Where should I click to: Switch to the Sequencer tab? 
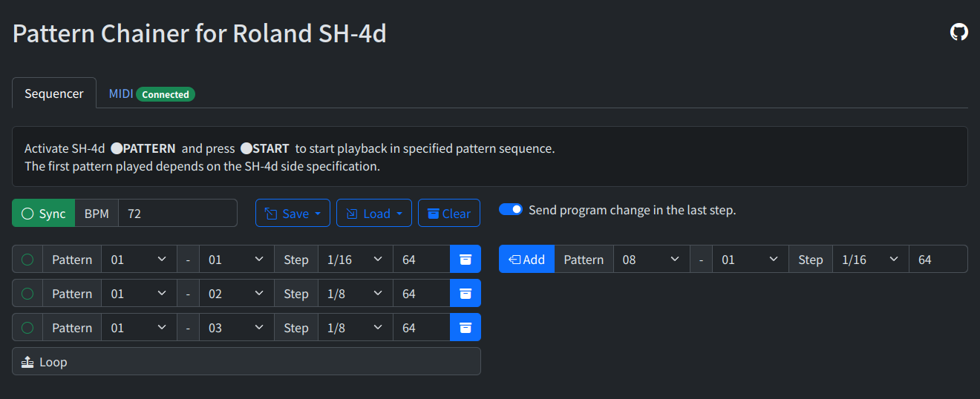pyautogui.click(x=54, y=93)
